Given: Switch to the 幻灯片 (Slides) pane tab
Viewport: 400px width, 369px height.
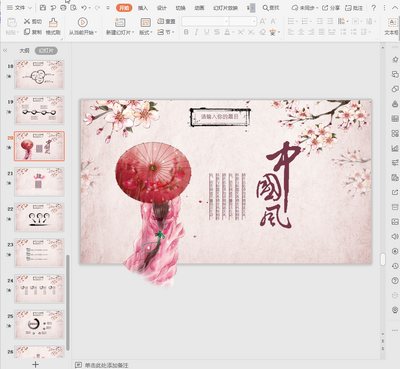Looking at the screenshot, I should tap(46, 51).
